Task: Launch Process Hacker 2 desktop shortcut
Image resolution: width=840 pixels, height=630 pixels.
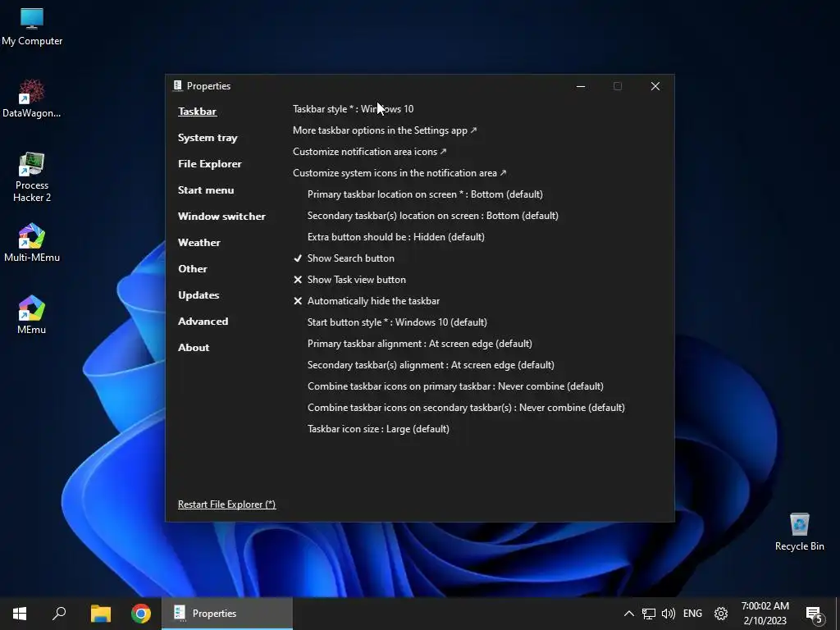Action: pyautogui.click(x=32, y=177)
